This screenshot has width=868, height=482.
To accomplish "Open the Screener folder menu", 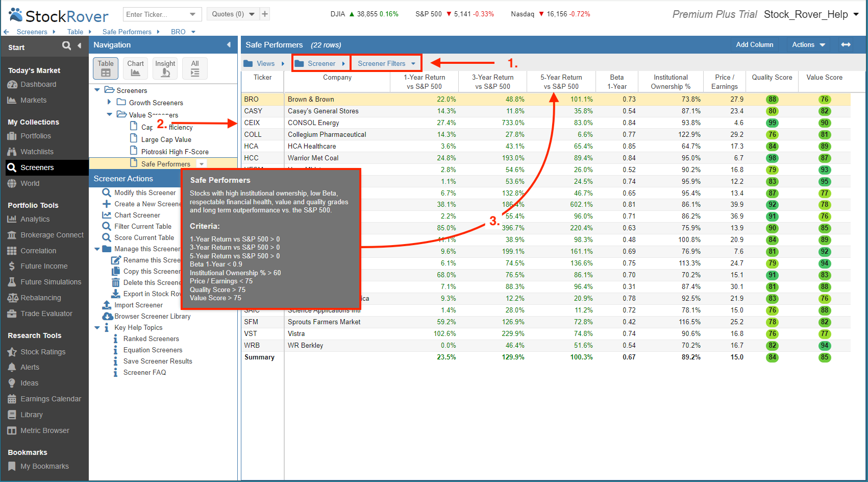I will pyautogui.click(x=321, y=63).
